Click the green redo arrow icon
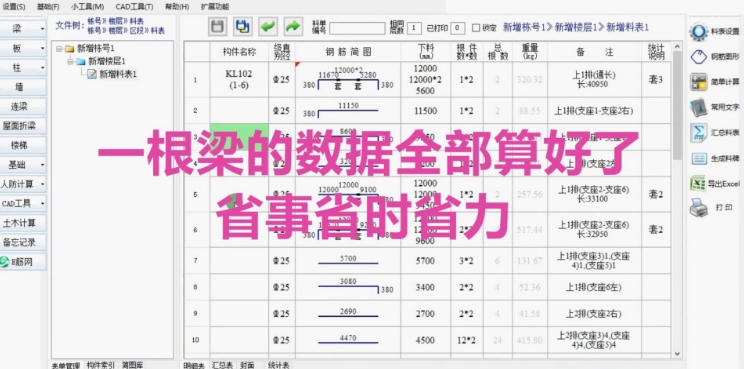This screenshot has width=744, height=369. click(x=293, y=27)
